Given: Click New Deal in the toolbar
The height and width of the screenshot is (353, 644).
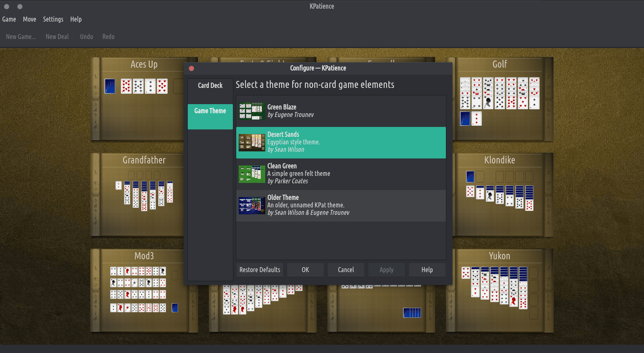Looking at the screenshot, I should [x=57, y=37].
